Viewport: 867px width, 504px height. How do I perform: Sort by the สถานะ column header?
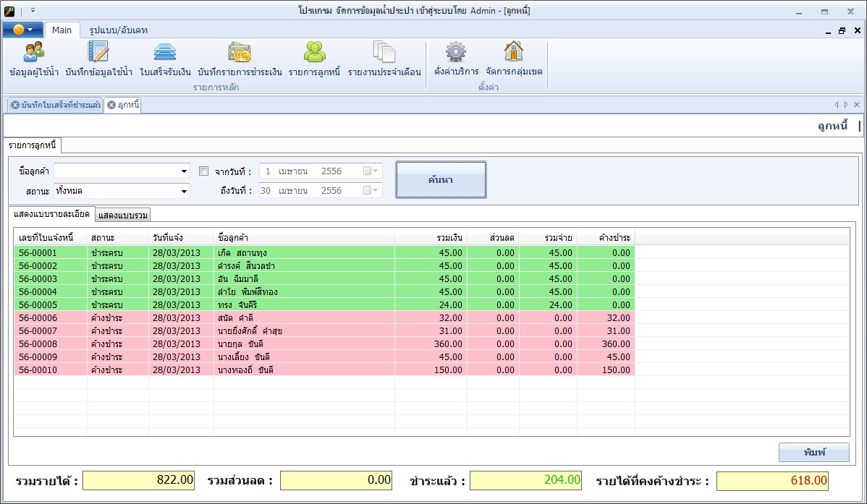click(x=118, y=238)
